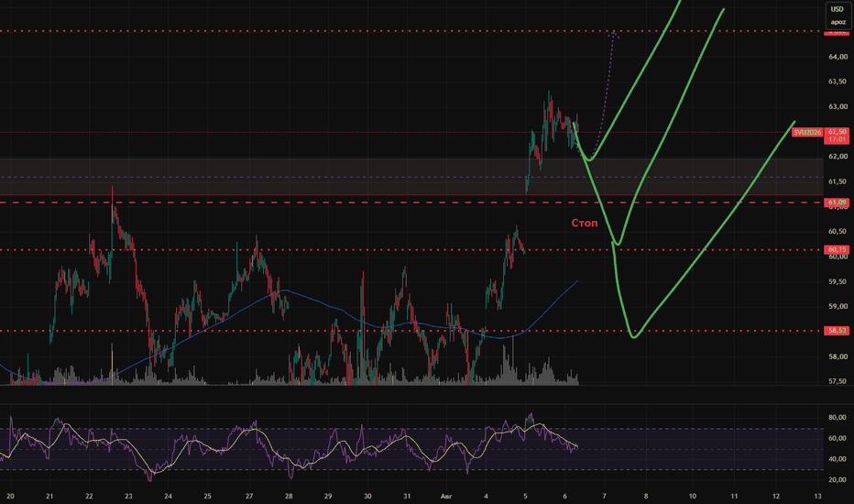
Task: Click the 20,00 RSI scale value
Action: click(x=838, y=480)
